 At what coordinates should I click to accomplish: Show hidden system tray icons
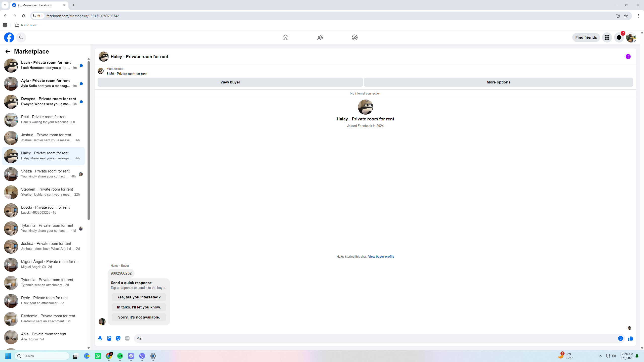click(600, 356)
